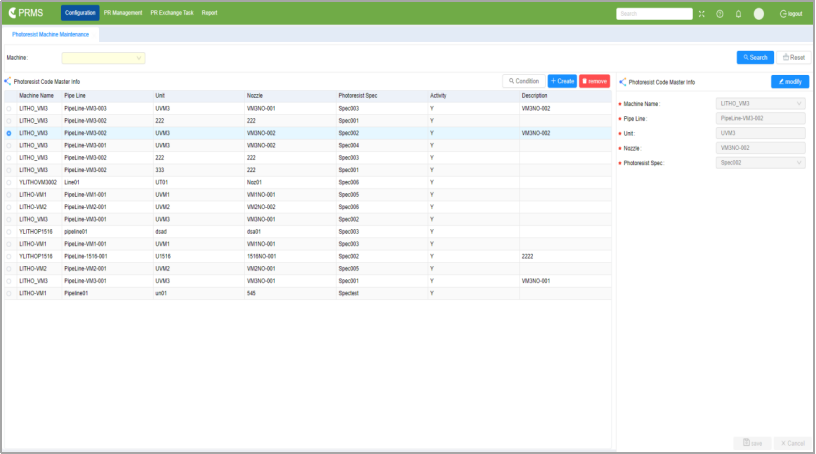
Task: Click the Pipe Line field in detail panel
Action: tap(760, 118)
